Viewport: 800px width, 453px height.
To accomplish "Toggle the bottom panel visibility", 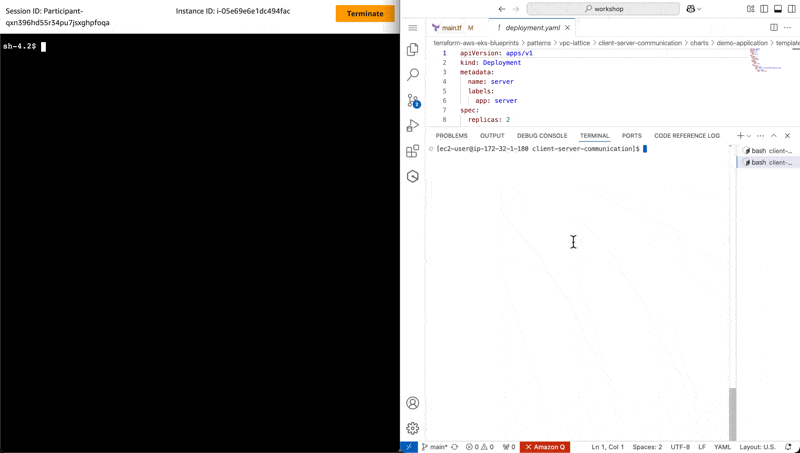I will 778,9.
